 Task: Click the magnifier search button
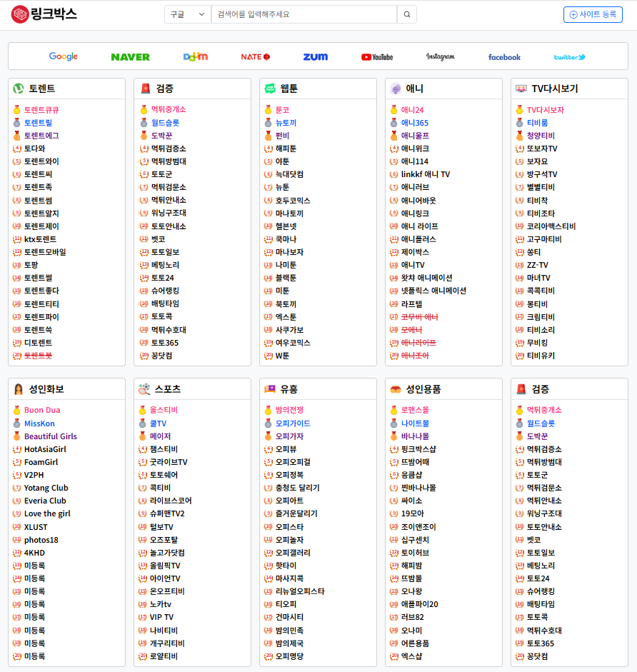pyautogui.click(x=406, y=14)
